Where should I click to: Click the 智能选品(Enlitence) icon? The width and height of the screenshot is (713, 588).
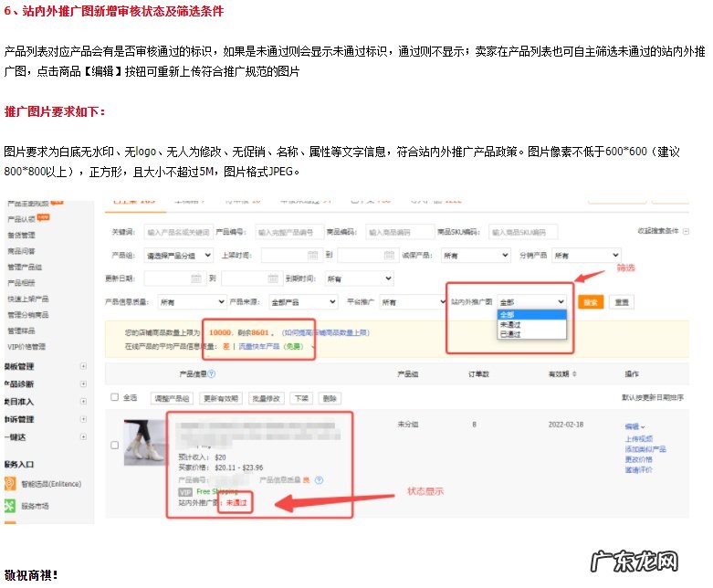click(10, 483)
